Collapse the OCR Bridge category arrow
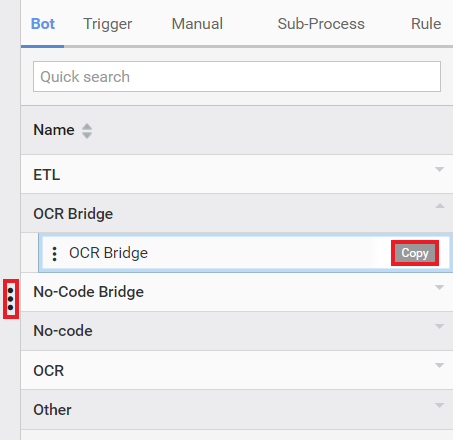 tap(440, 206)
